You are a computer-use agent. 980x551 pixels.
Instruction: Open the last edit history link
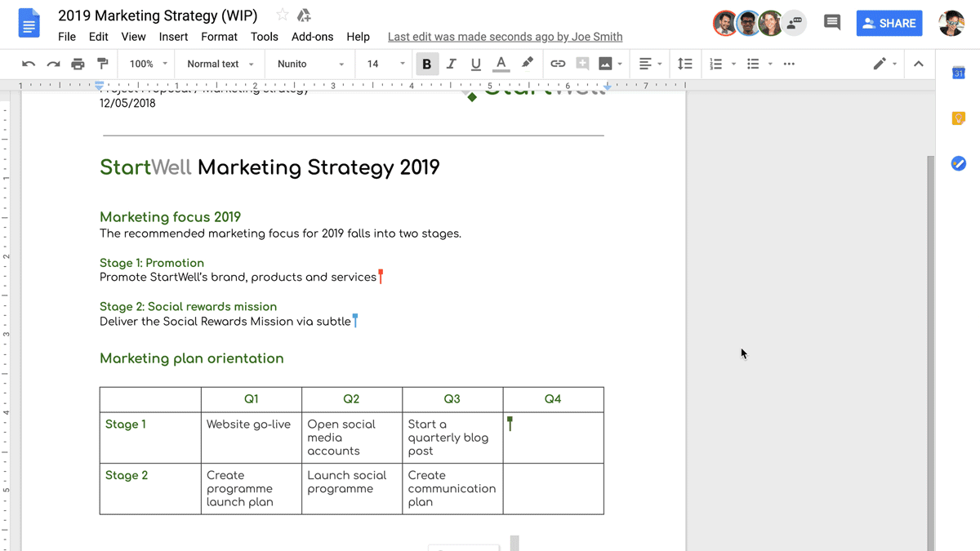coord(505,36)
